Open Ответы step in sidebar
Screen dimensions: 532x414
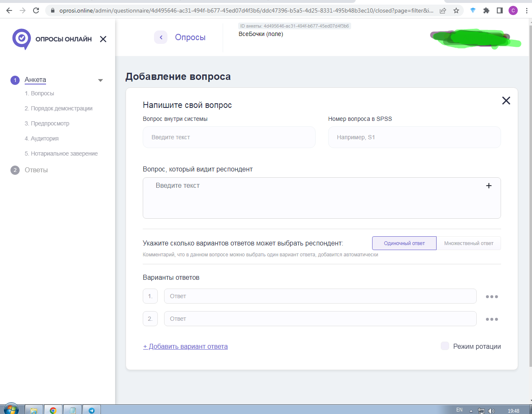36,170
